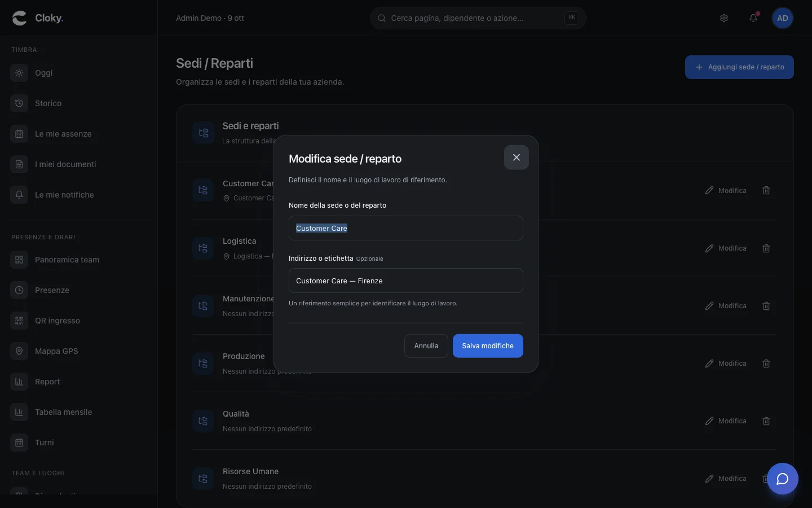The image size is (812, 508).
Task: Click Aggiungi sede / reparto button
Action: pos(739,67)
